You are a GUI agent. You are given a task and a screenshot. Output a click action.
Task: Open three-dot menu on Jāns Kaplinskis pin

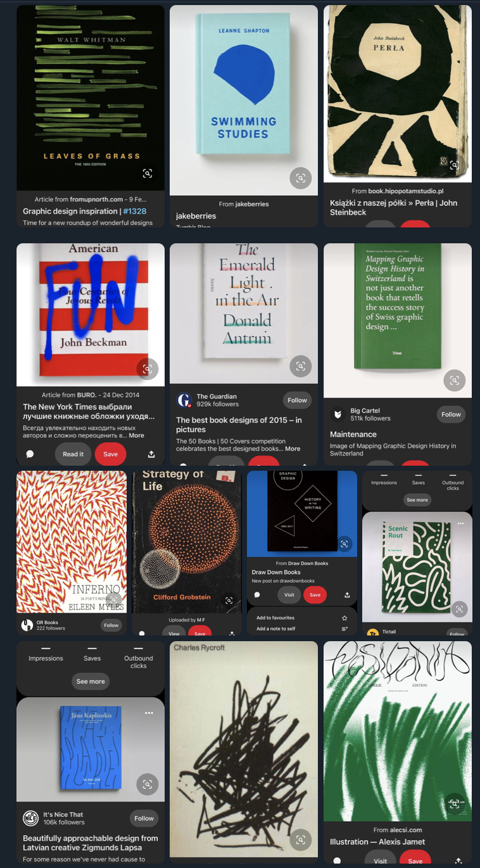point(149,713)
